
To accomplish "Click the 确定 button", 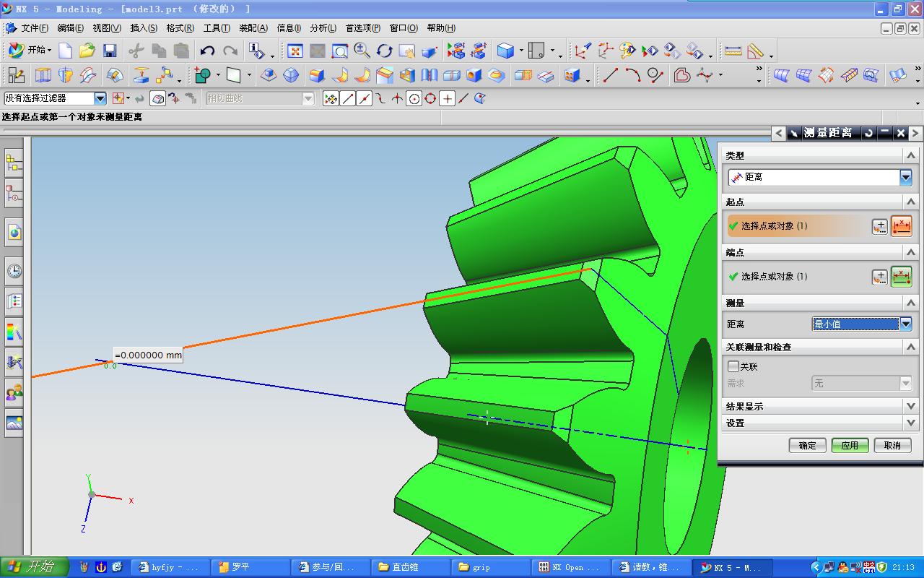I will 807,446.
